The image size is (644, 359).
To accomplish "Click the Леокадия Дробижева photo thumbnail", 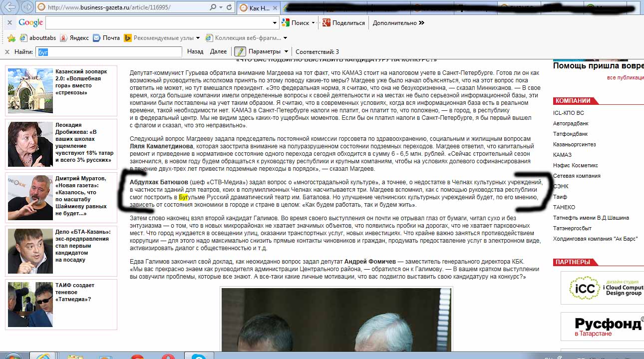I will pyautogui.click(x=30, y=144).
